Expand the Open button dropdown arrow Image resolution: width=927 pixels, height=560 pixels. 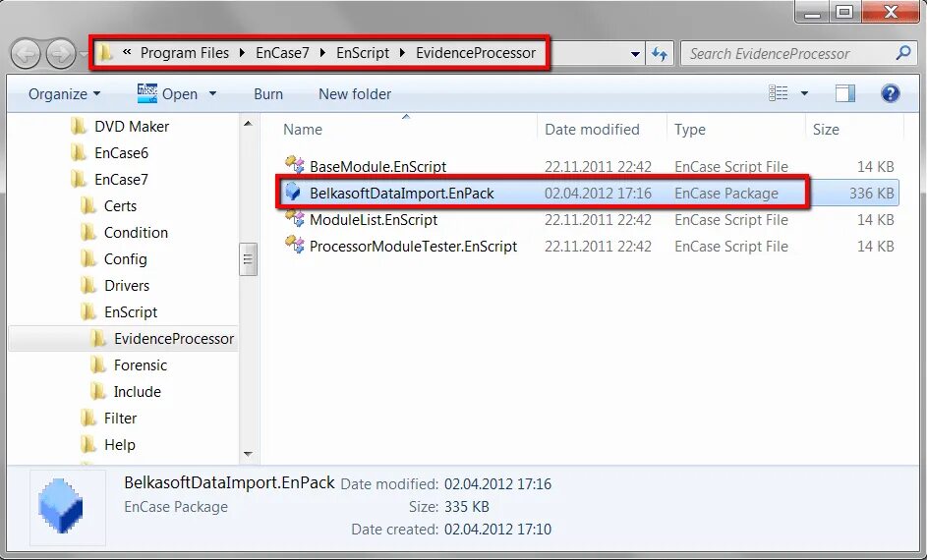[x=213, y=94]
